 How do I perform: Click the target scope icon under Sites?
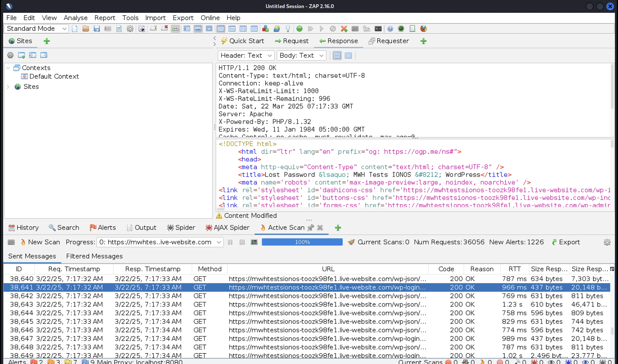pos(10,55)
